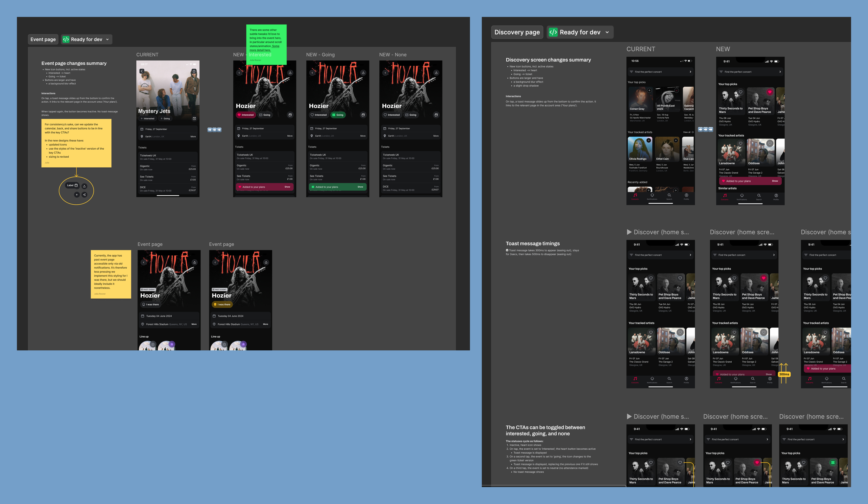Viewport: 868px width, 504px height.
Task: Toggle Interested button in NEW - None frame
Action: [392, 115]
